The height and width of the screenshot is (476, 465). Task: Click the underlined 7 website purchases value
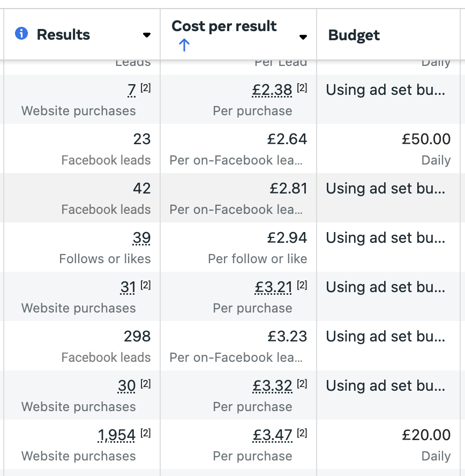pos(131,90)
